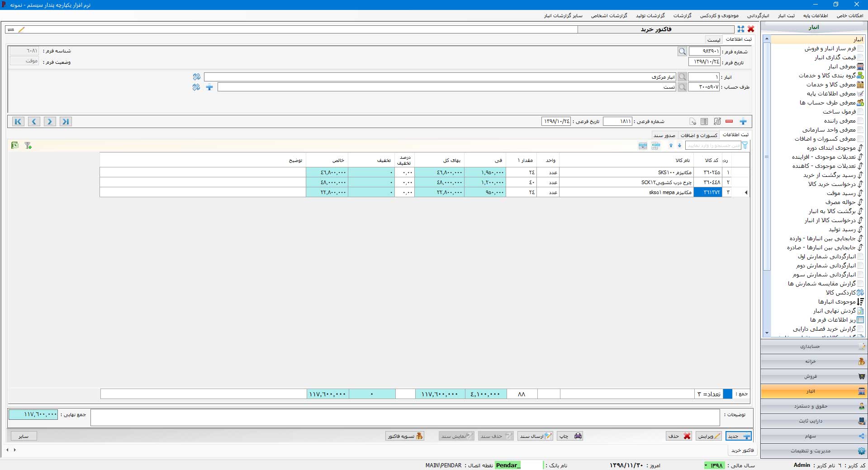This screenshot has width=868, height=470.
Task: Click the ارسال سند button
Action: tap(536, 436)
